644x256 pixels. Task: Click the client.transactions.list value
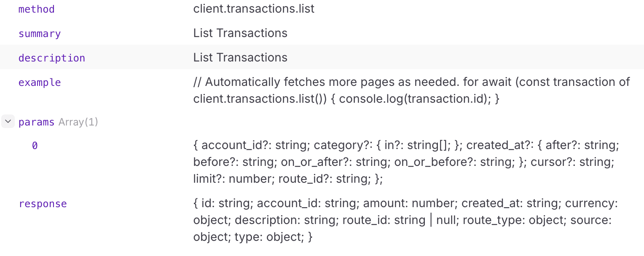click(254, 8)
